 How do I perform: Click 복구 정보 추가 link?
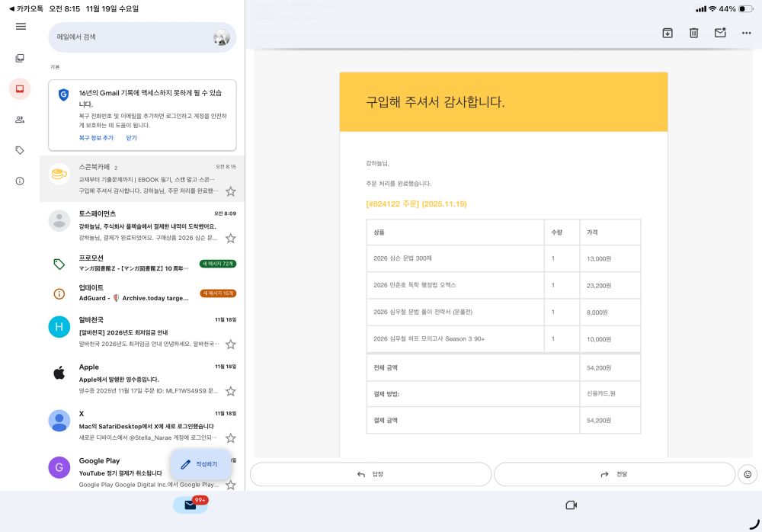(x=96, y=138)
